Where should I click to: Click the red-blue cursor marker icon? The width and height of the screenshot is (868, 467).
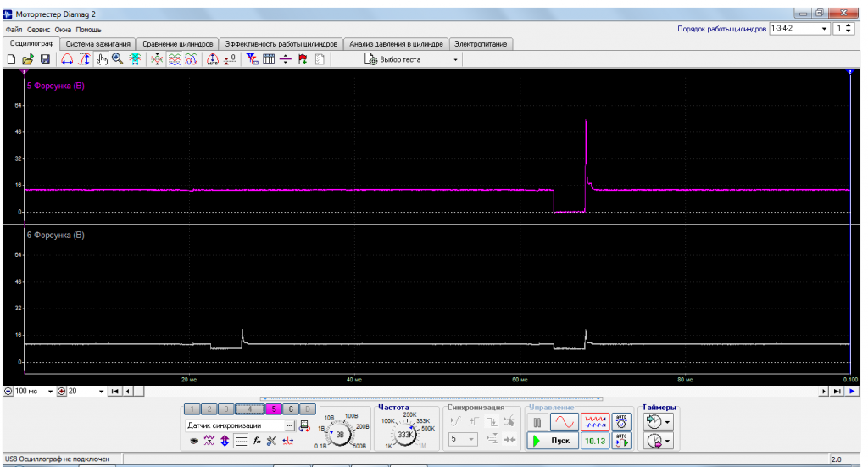click(x=288, y=441)
